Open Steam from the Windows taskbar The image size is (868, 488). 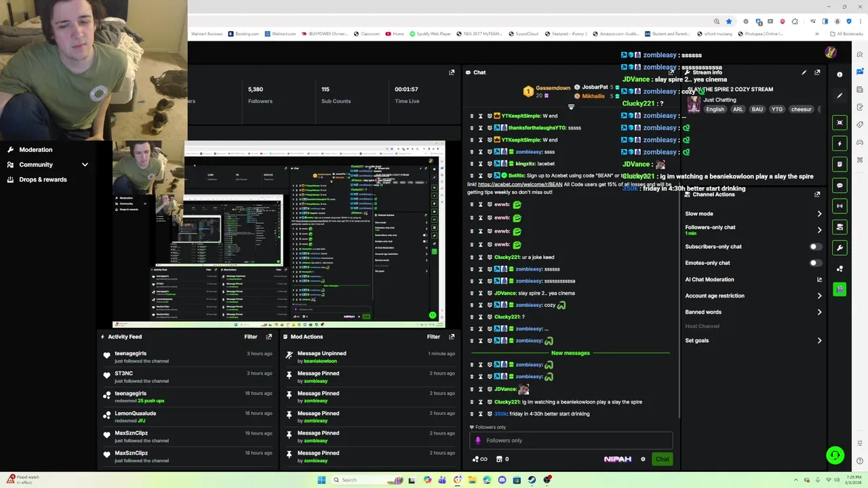point(532,480)
